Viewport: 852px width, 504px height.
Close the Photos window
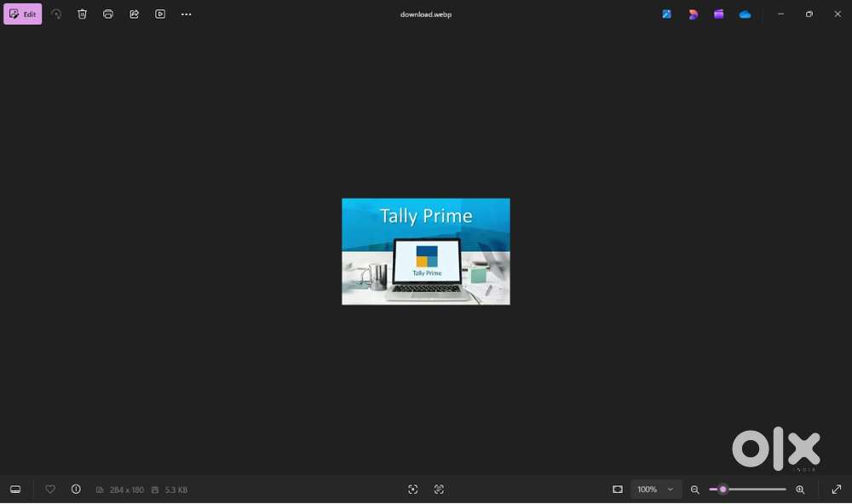point(838,14)
